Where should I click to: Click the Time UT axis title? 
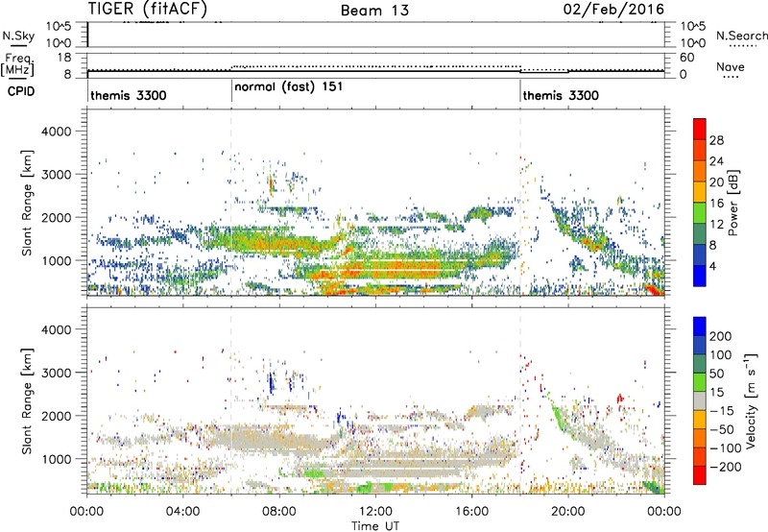pos(375,526)
